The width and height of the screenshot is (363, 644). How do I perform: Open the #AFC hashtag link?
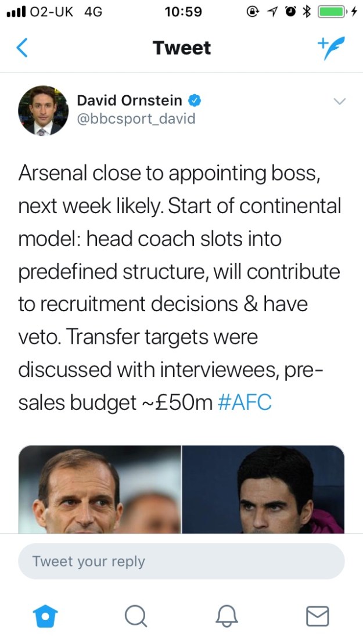pos(245,402)
